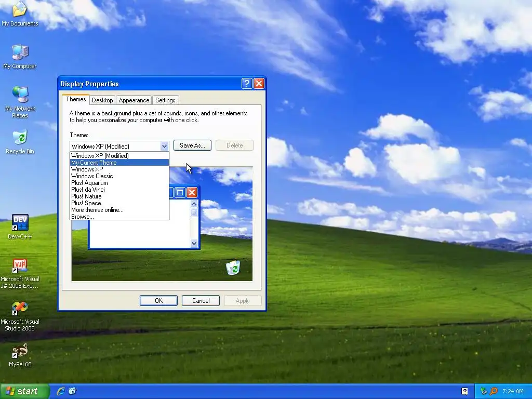Click the help question mark tray icon on taskbar

(465, 391)
